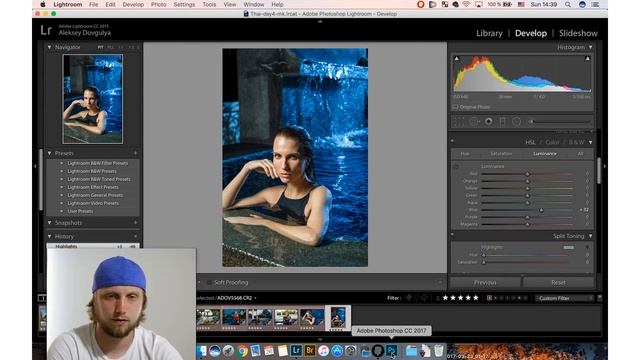Open the Settings menu
This screenshot has height=360, width=640.
coord(184,4)
